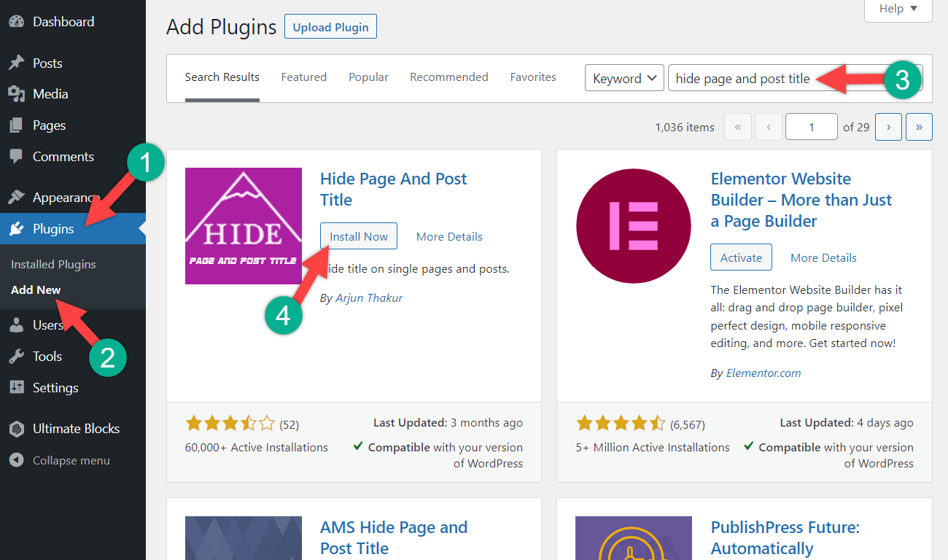Switch to the Search Results tab
Viewport: 948px width, 560px height.
[222, 77]
